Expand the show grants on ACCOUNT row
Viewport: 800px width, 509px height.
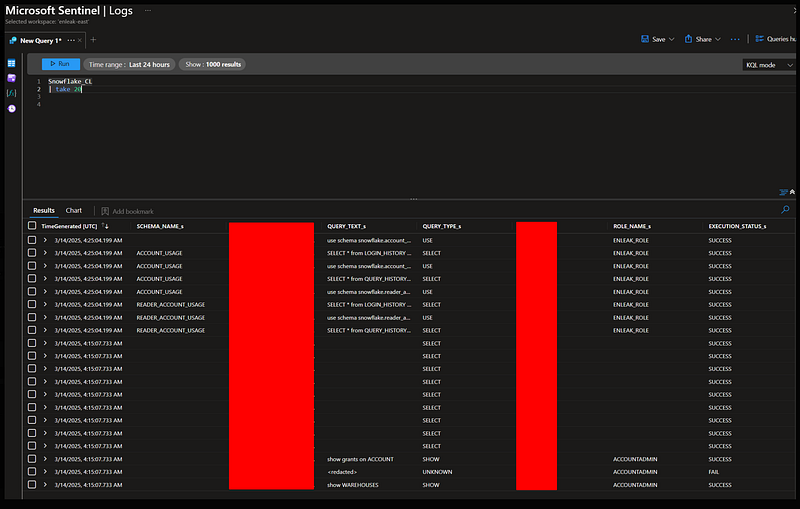(45, 459)
